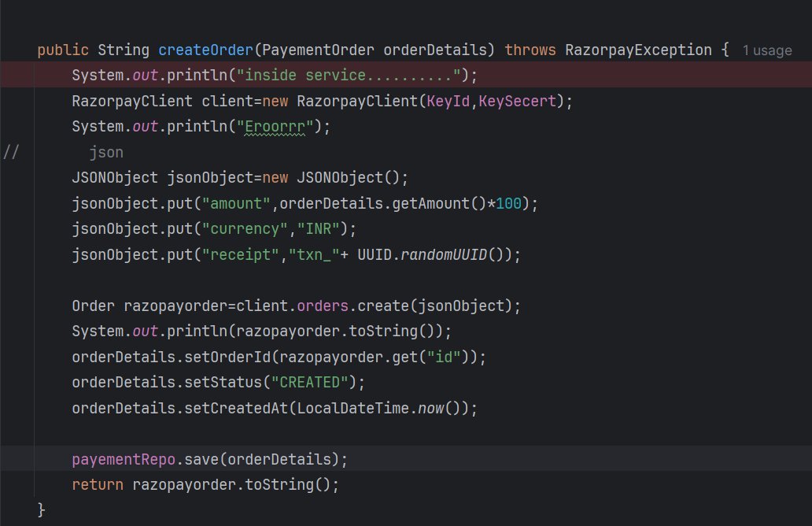Viewport: 812px width, 526px height.
Task: Click the "amount" string literal
Action: (x=236, y=203)
